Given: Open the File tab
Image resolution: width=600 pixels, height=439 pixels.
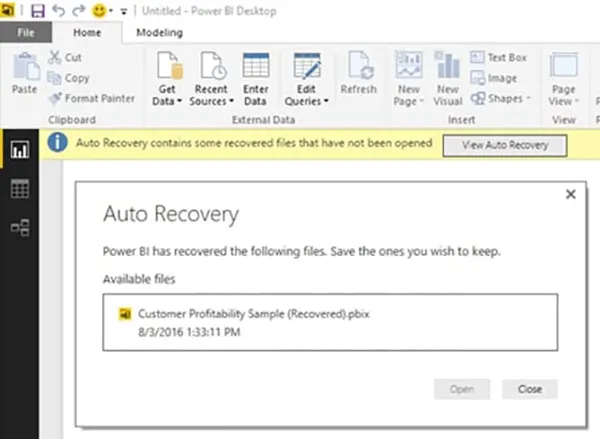Looking at the screenshot, I should click(25, 32).
